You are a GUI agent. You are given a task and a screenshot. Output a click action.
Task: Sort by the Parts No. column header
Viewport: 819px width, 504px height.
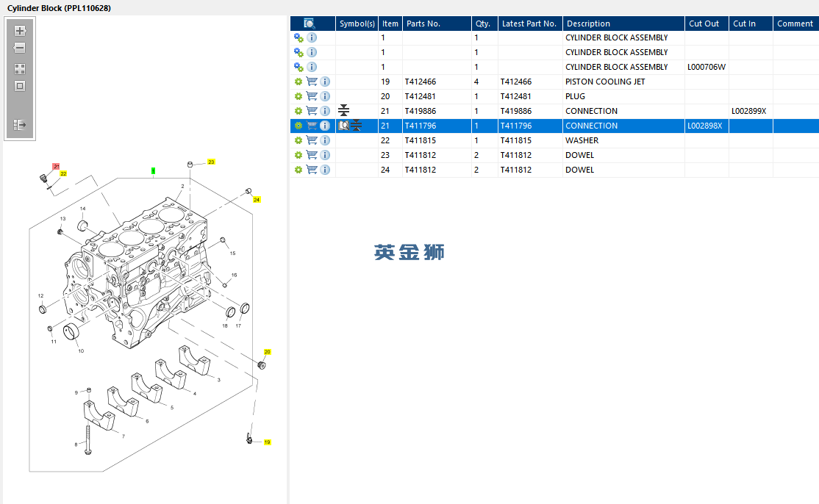coord(423,24)
